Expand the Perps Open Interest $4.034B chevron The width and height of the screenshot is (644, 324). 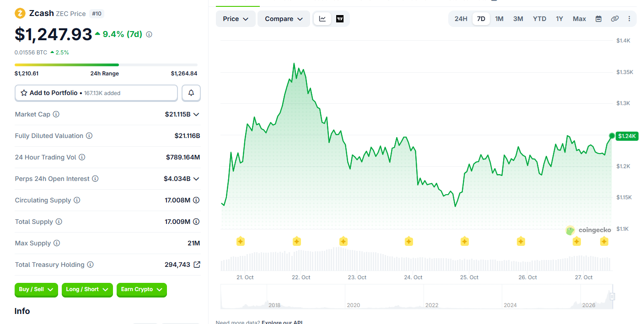click(x=196, y=179)
